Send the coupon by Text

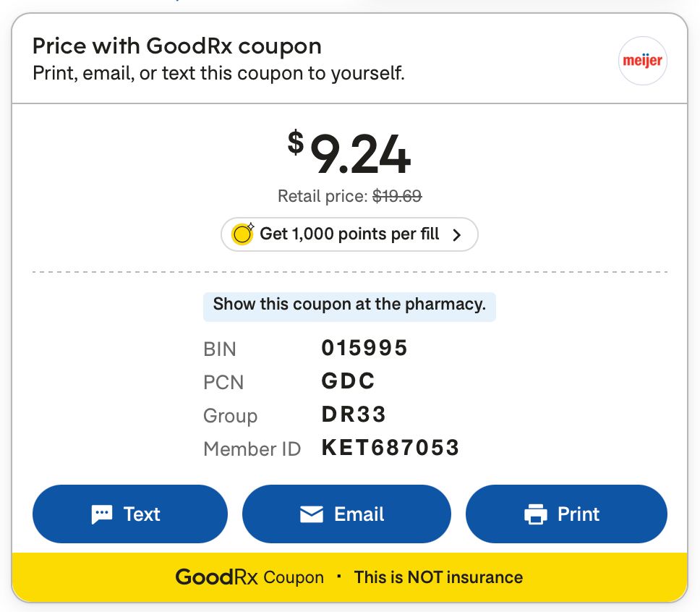(x=130, y=514)
